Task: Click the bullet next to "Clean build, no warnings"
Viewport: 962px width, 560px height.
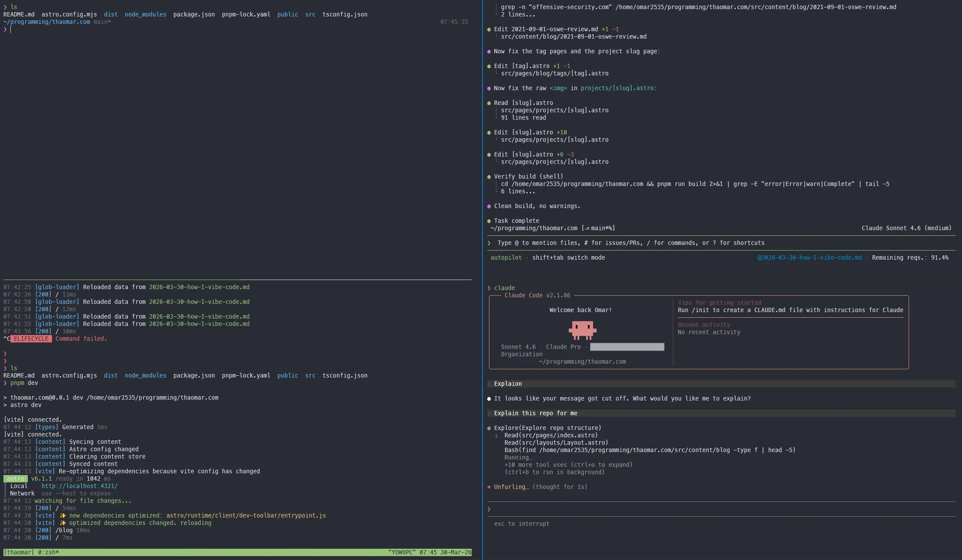Action: pyautogui.click(x=489, y=206)
